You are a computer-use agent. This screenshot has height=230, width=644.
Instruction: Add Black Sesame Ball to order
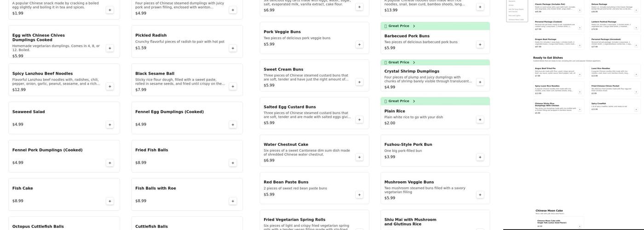(233, 86)
